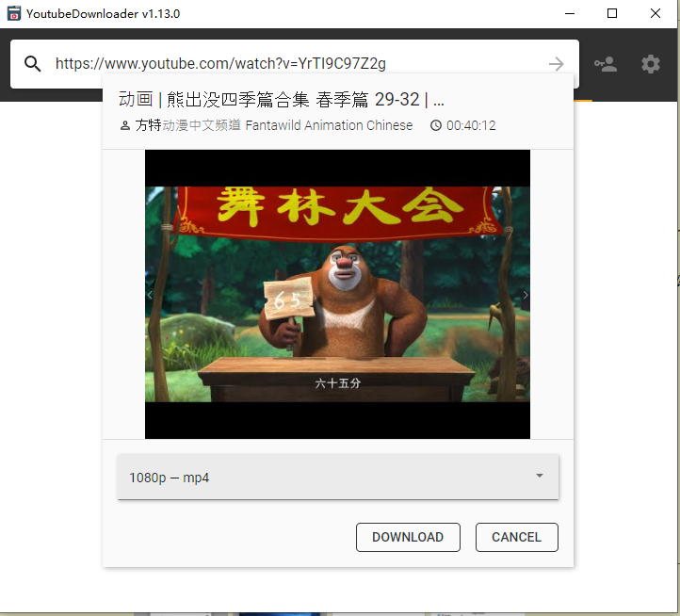Close the YoutubeDownloader window
680x616 pixels.
click(656, 13)
